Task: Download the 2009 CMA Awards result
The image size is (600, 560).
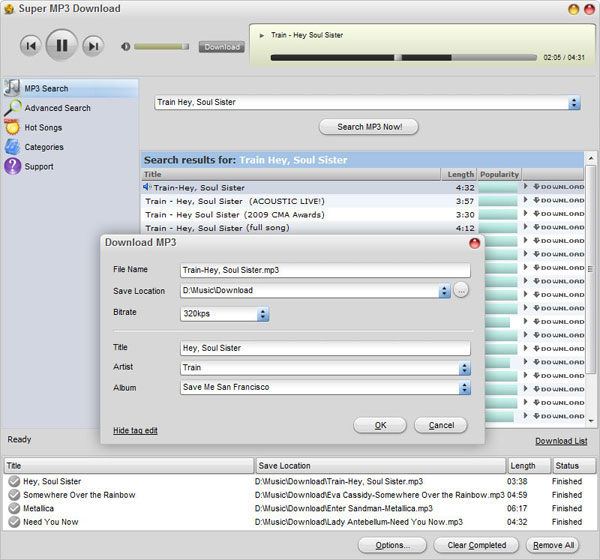Action: pyautogui.click(x=559, y=214)
